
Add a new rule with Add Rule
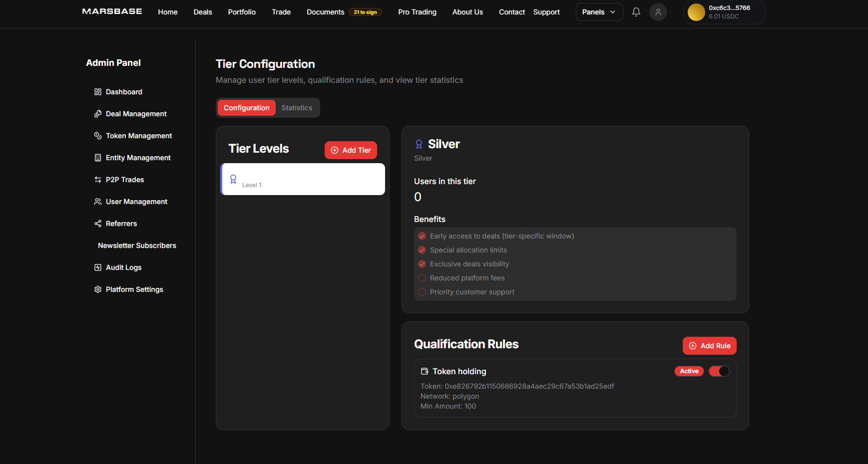pos(709,346)
